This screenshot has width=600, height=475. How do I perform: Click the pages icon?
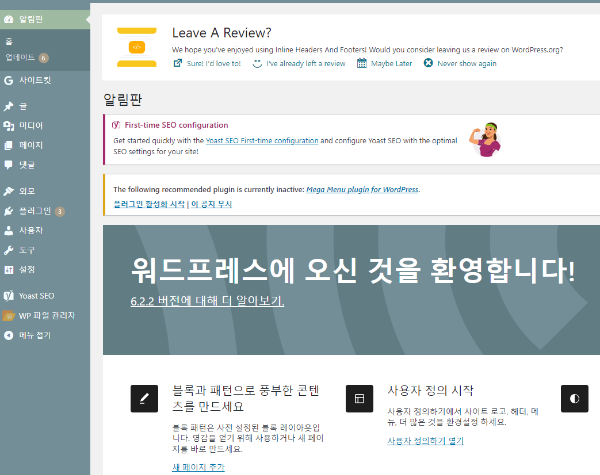pos(8,145)
